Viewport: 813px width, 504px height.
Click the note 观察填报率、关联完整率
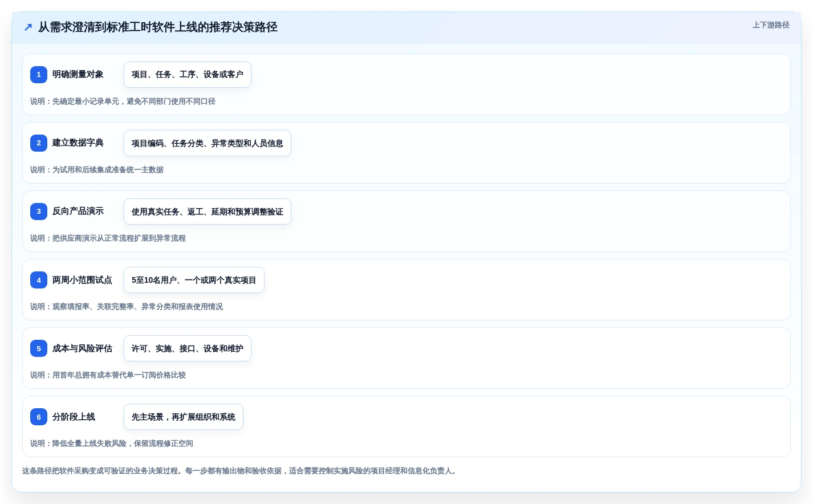[x=127, y=307]
